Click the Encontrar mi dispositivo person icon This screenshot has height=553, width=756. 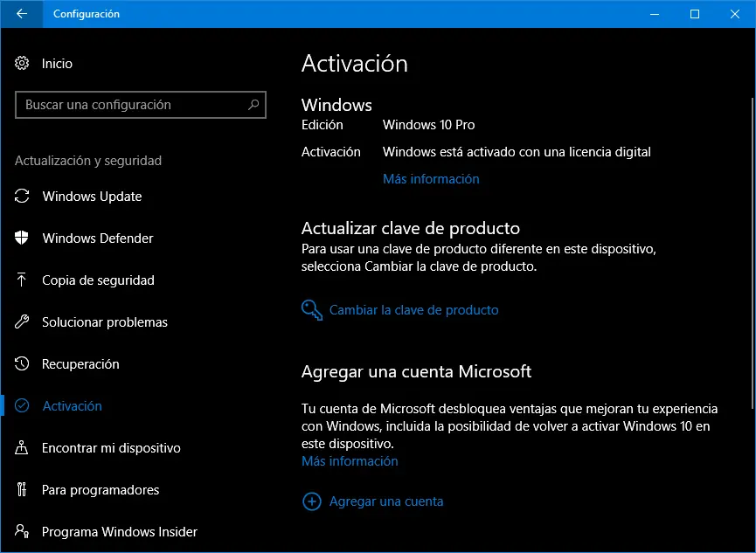click(x=22, y=447)
